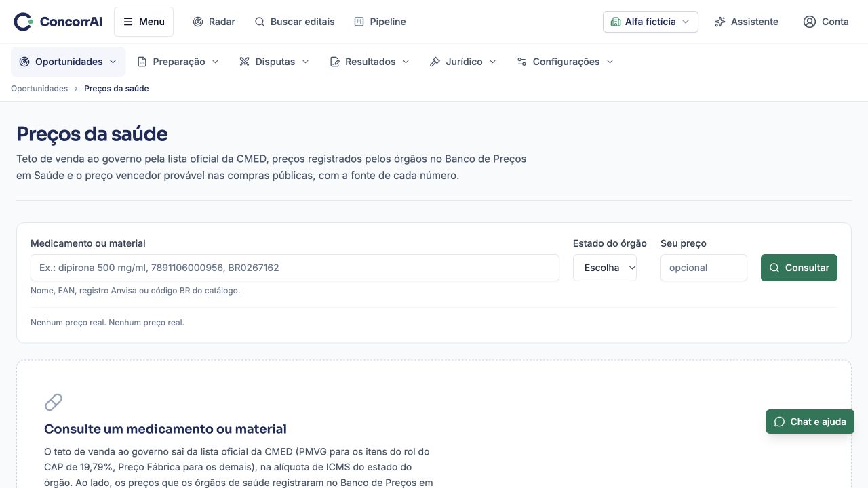
Task: Open the Alfa fictícia company dropdown
Action: coord(650,22)
